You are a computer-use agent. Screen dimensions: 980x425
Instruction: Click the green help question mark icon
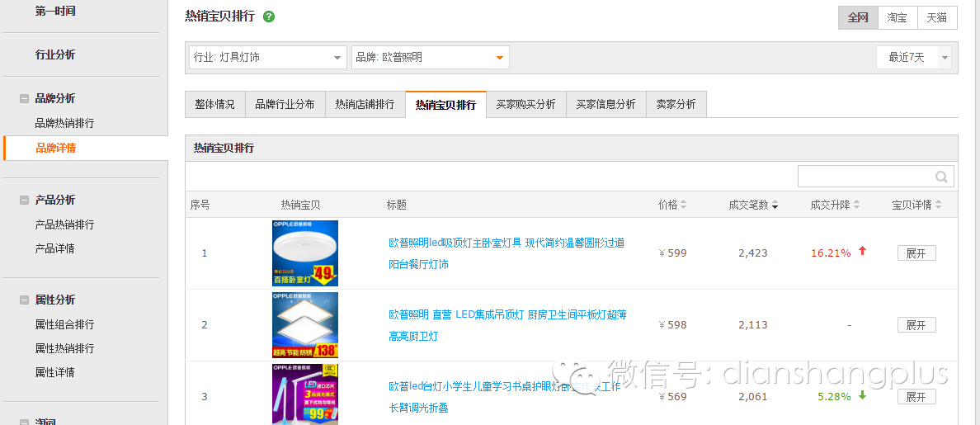[269, 17]
